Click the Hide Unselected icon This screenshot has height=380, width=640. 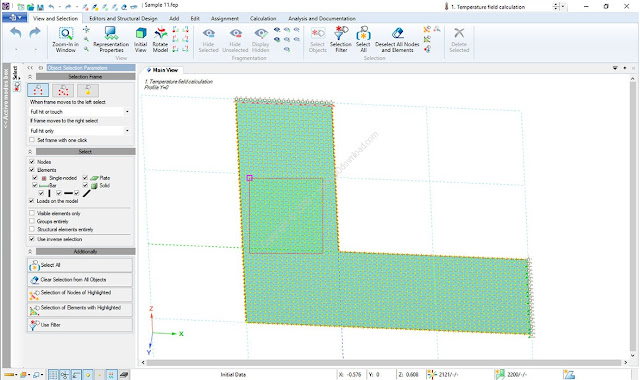click(236, 33)
